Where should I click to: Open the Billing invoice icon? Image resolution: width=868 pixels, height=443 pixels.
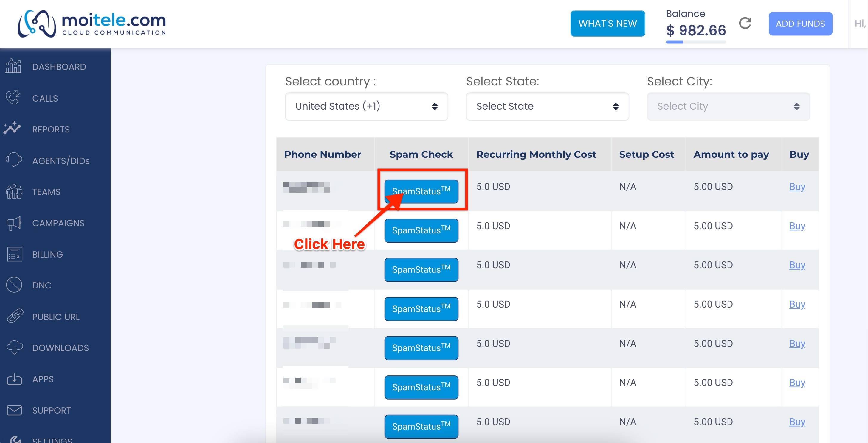[15, 254]
